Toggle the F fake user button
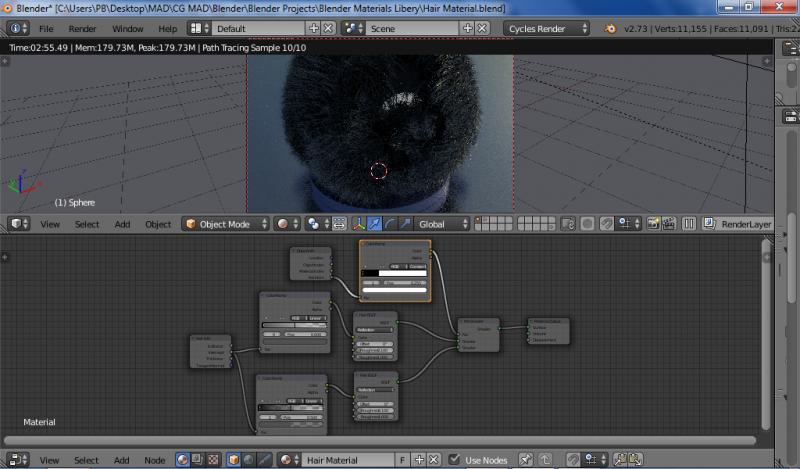800x469 pixels. 402,460
